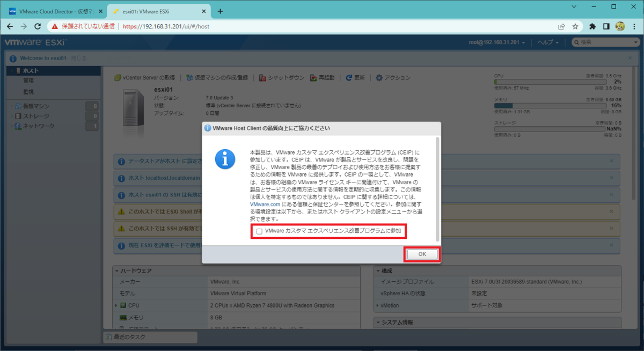Click vCenter Server の取得 toolbar icon
The image size is (644, 351).
[118, 78]
